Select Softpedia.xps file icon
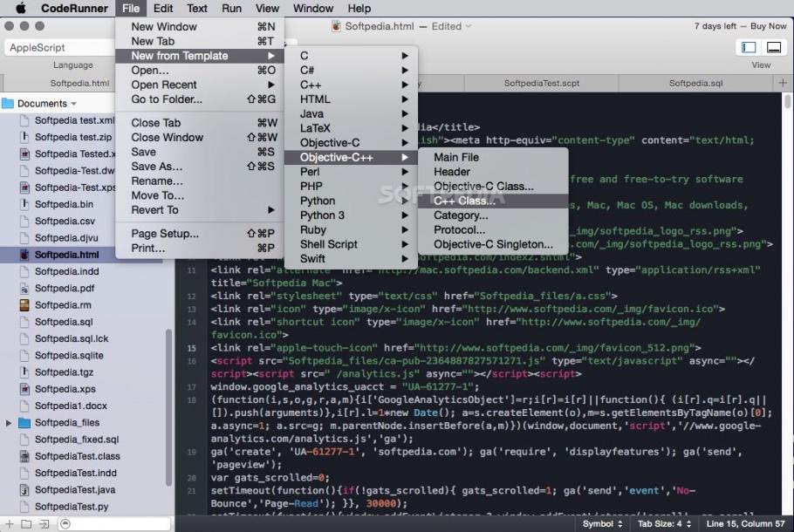 [x=24, y=389]
